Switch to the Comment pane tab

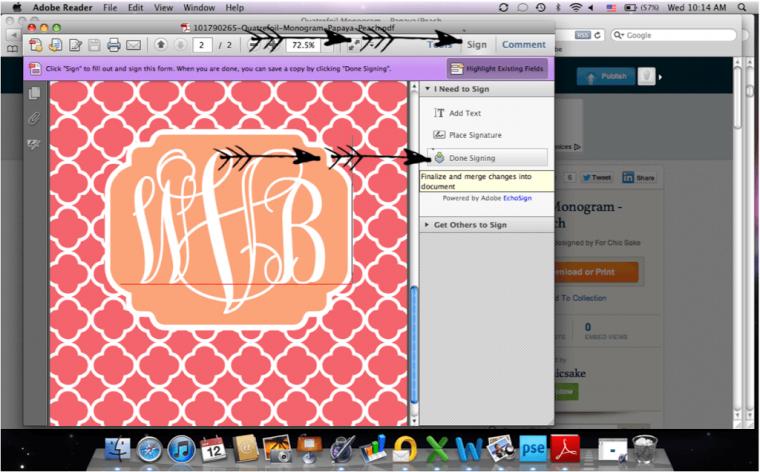click(x=523, y=45)
